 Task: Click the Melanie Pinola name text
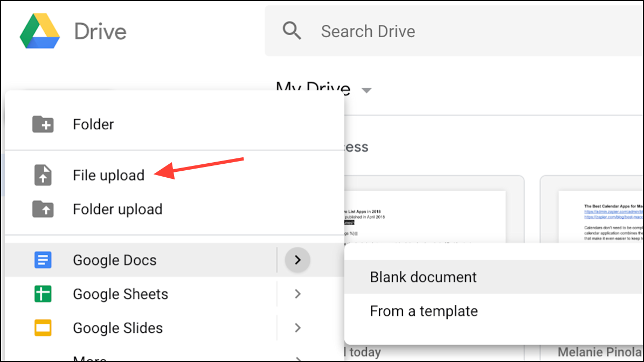tap(600, 352)
